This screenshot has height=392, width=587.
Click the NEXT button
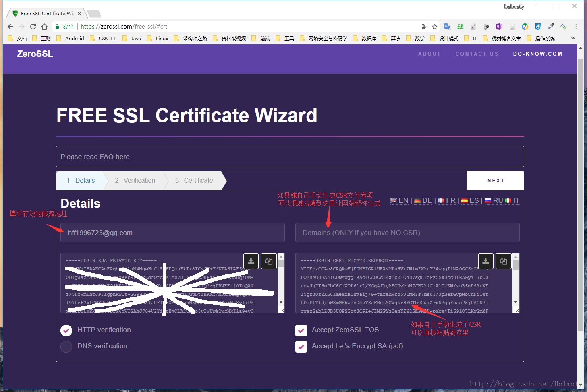tap(496, 181)
